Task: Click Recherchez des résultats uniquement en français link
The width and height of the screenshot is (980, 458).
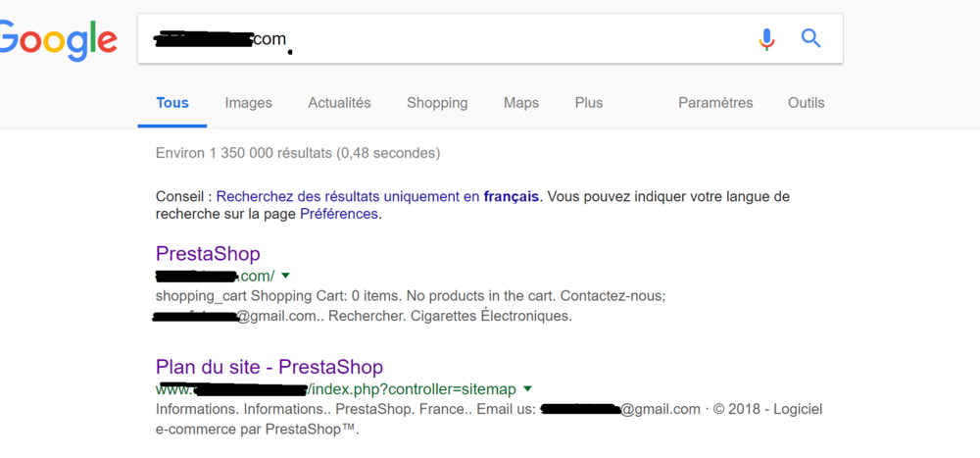Action: coord(377,196)
